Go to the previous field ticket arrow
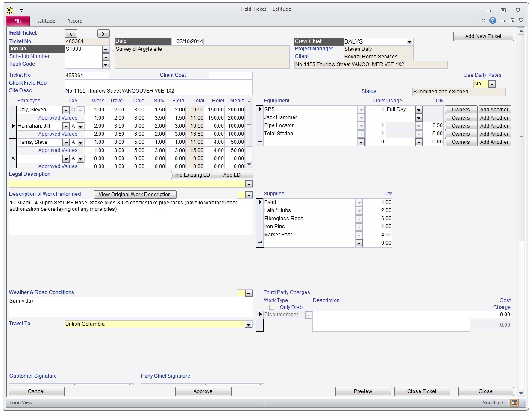 point(71,34)
